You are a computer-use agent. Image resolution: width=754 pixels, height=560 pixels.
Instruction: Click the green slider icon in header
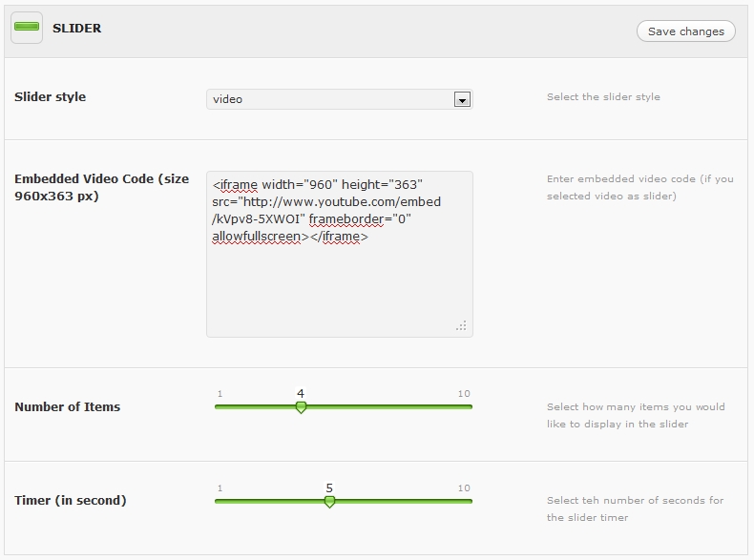coord(26,29)
